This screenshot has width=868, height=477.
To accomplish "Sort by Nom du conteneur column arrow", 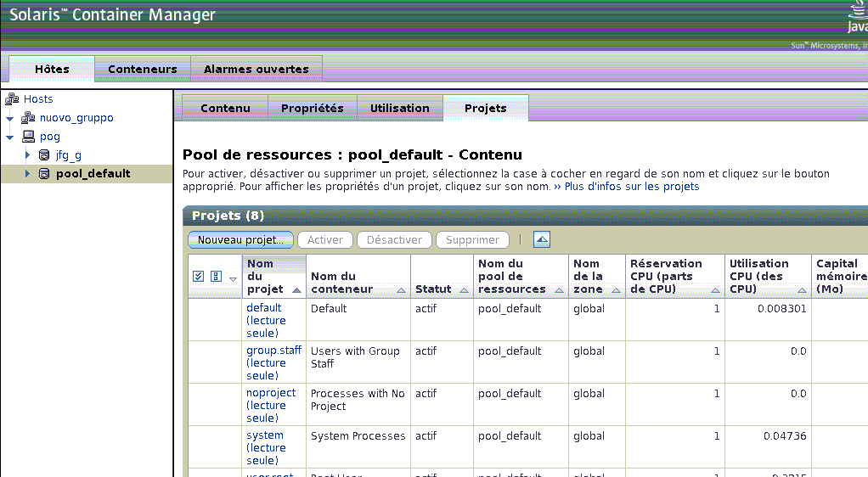I will 402,290.
